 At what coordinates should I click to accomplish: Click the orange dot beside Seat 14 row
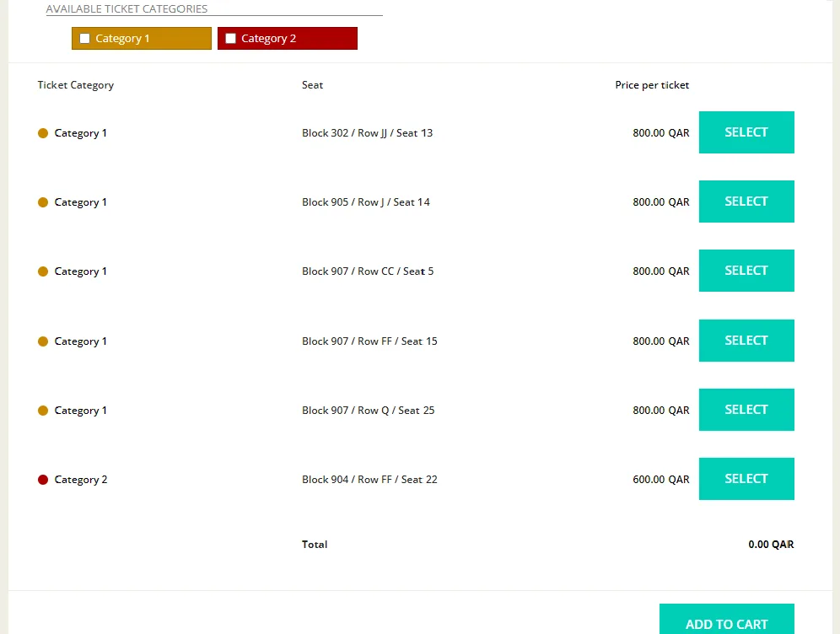(x=43, y=202)
